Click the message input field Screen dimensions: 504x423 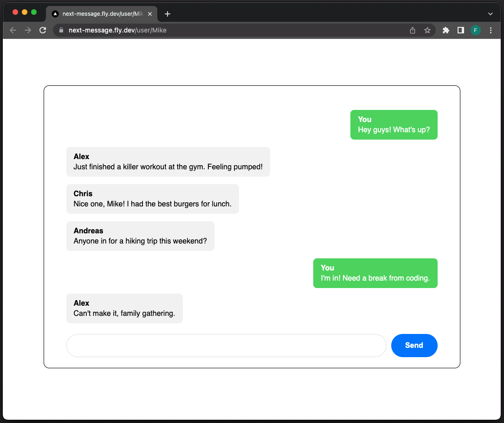[x=226, y=345]
